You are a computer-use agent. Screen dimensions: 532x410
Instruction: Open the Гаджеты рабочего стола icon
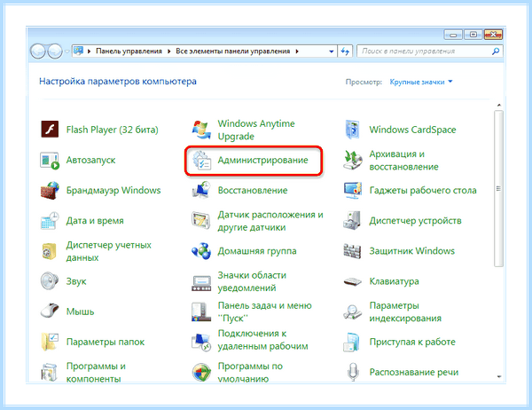coord(353,190)
